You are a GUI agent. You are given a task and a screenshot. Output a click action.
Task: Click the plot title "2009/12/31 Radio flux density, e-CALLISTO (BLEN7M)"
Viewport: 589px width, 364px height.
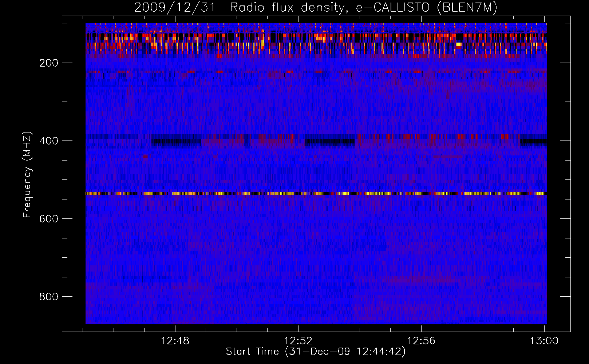tap(316, 8)
